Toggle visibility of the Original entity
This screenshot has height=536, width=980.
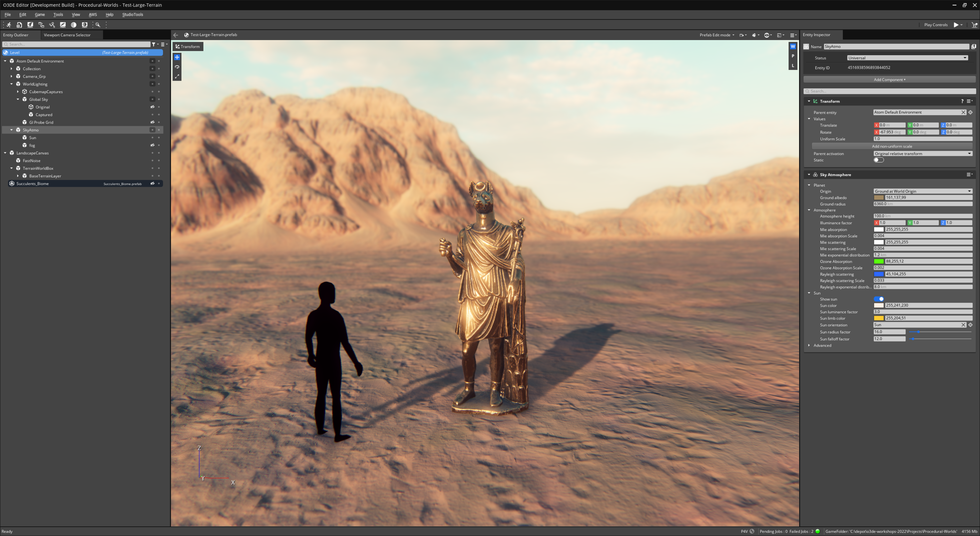152,107
